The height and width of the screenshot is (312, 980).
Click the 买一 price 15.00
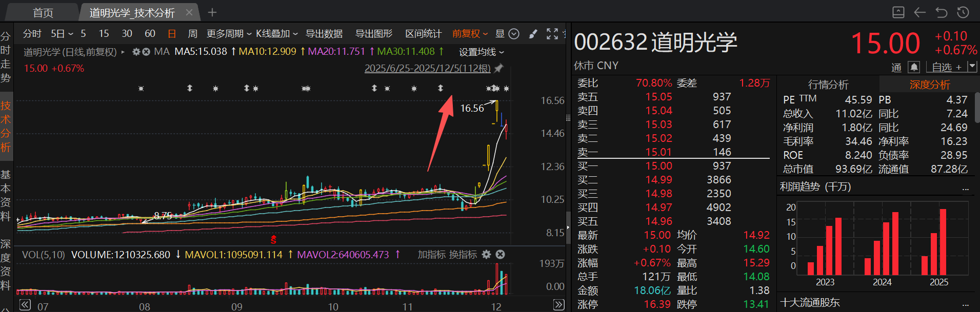pyautogui.click(x=658, y=166)
